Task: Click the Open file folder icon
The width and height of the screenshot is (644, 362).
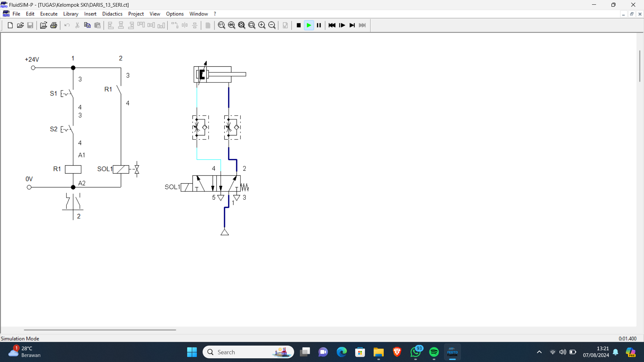Action: (20, 25)
